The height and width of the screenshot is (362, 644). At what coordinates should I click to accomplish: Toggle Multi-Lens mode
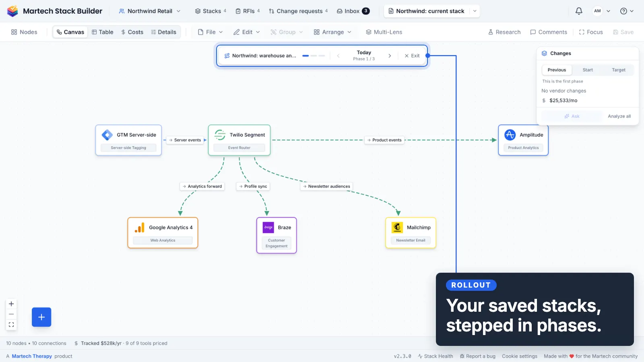pos(384,32)
